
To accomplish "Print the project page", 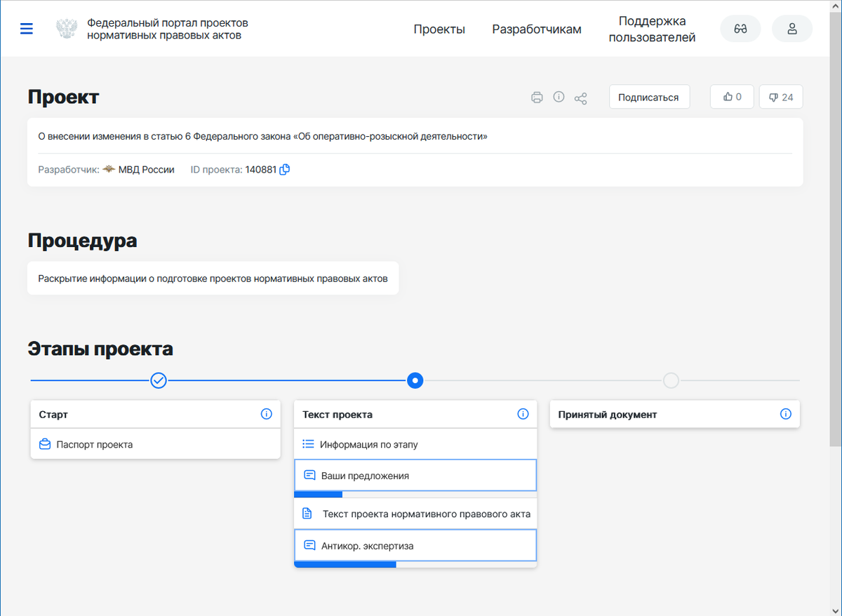I will [537, 97].
